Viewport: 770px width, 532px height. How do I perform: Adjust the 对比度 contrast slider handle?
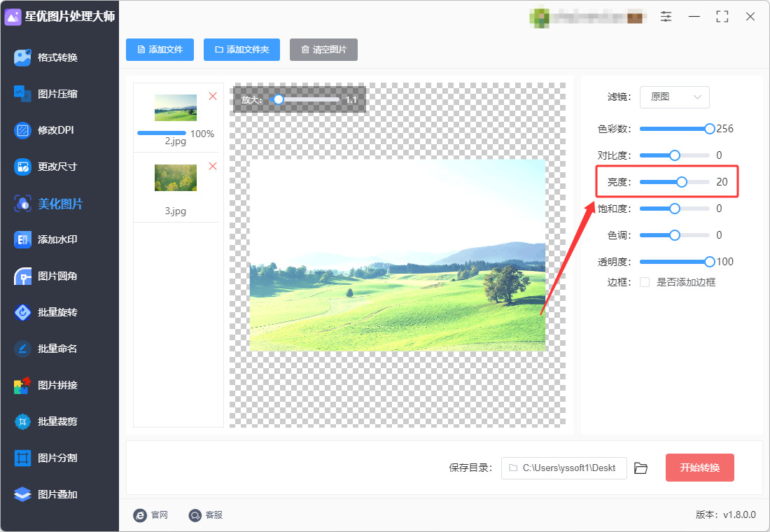tap(675, 155)
